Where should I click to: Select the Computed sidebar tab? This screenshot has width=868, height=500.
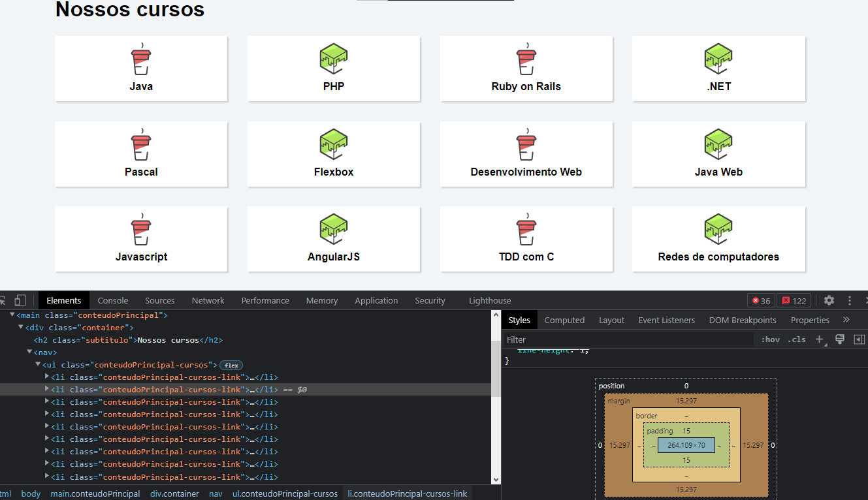click(564, 320)
